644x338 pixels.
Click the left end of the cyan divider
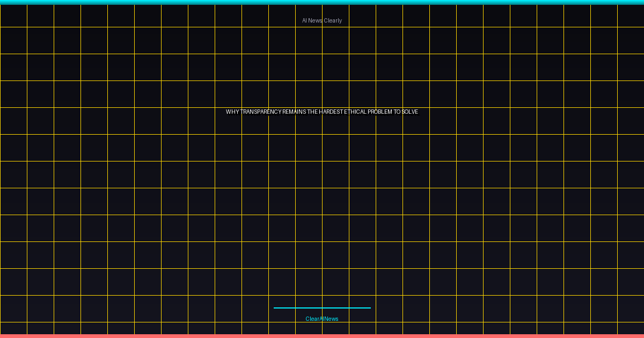[275, 308]
